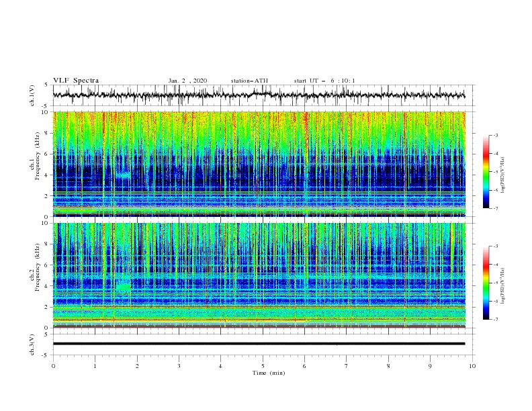Click the ch.1 spectrogram color bar

486,172
